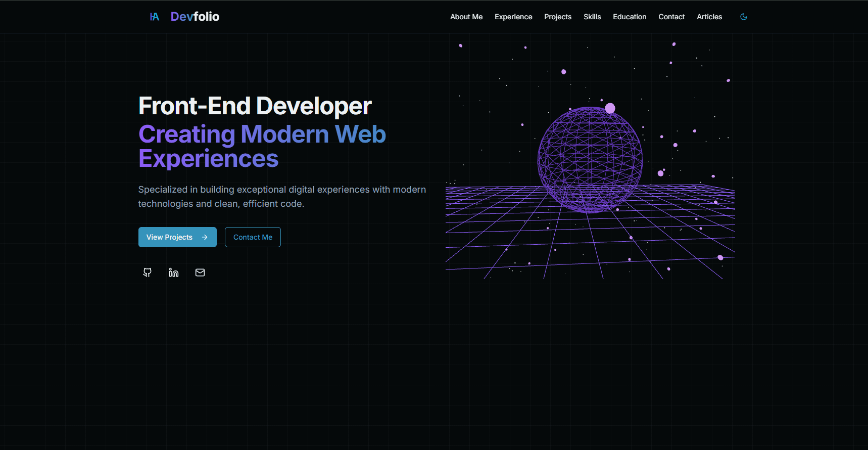
Task: Select Skills from the navigation bar
Action: (x=592, y=17)
